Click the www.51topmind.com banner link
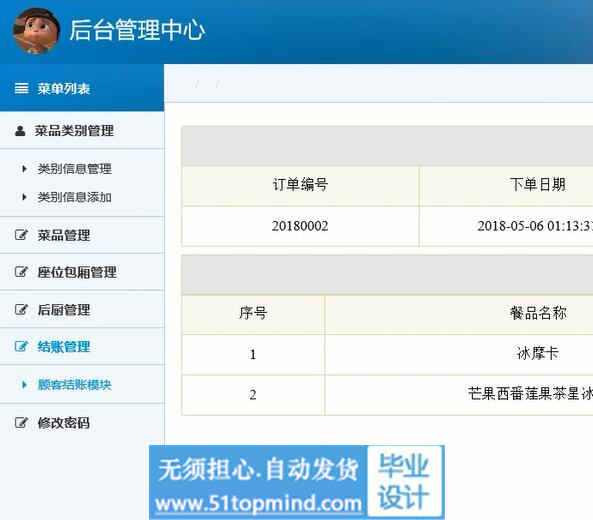 point(258,503)
